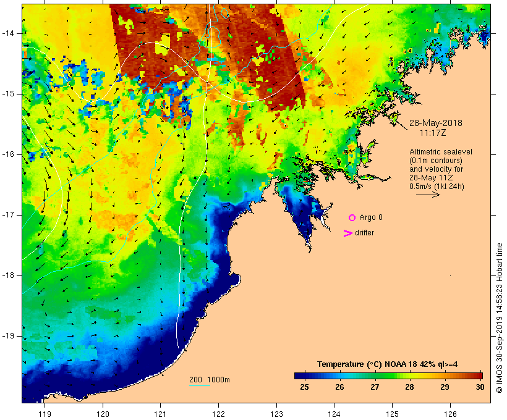This screenshot has height=420, width=507.
Task: Click the dark blue end of color bar
Action: 299,376
